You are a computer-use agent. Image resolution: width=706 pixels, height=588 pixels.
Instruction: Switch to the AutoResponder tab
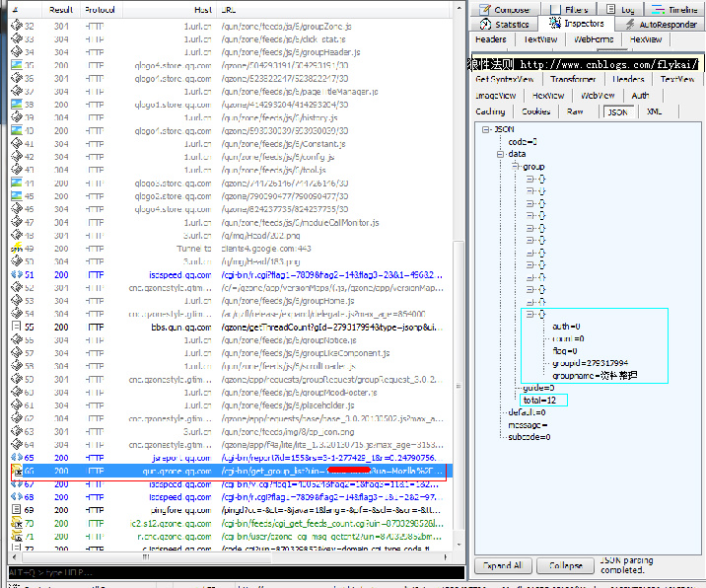(661, 24)
